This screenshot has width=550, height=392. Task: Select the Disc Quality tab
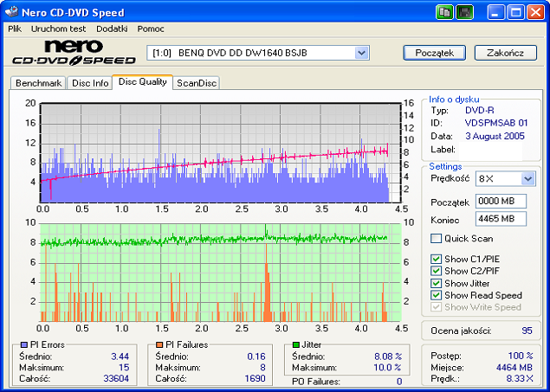pos(142,82)
